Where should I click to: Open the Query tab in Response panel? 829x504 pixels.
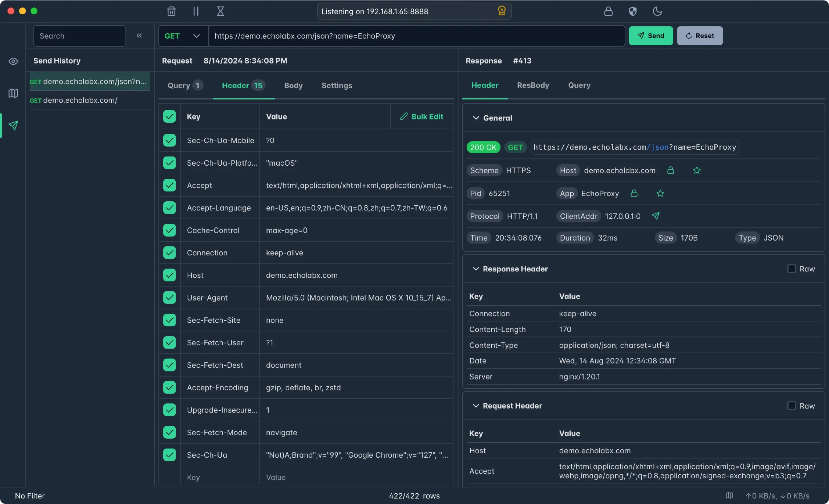[x=579, y=85]
